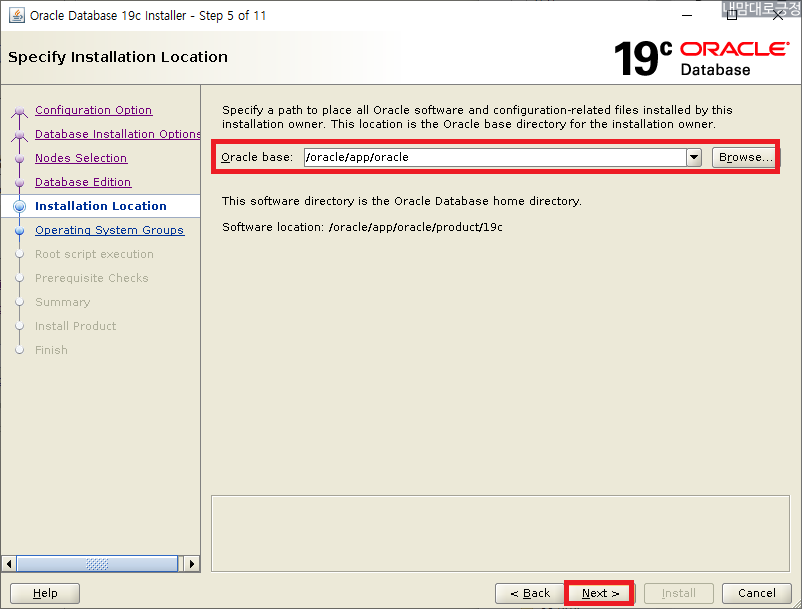Screen dimensions: 802x609
Task: Jump to Database Edition step
Action: [83, 182]
